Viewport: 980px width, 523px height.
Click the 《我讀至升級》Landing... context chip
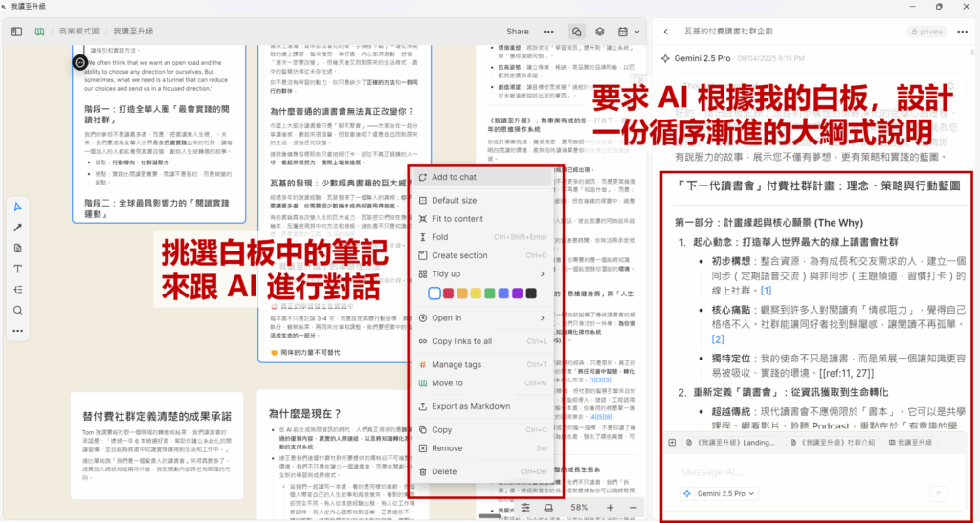(730, 443)
